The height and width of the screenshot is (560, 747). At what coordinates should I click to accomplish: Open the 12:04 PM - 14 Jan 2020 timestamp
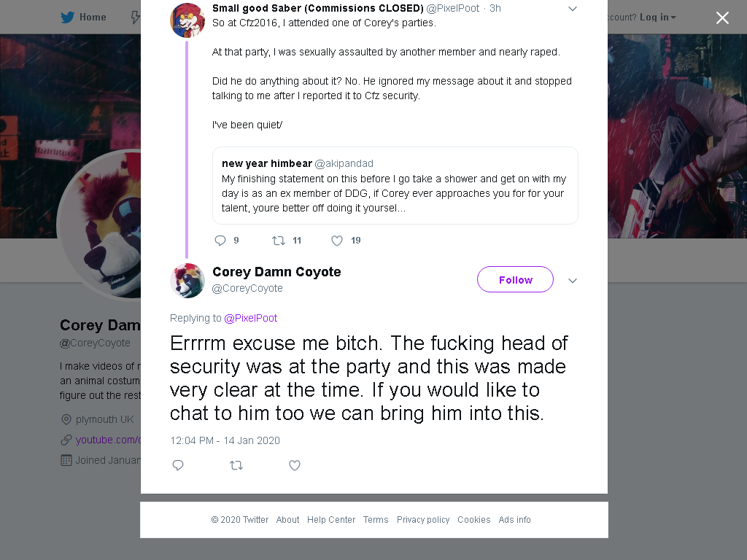point(225,440)
